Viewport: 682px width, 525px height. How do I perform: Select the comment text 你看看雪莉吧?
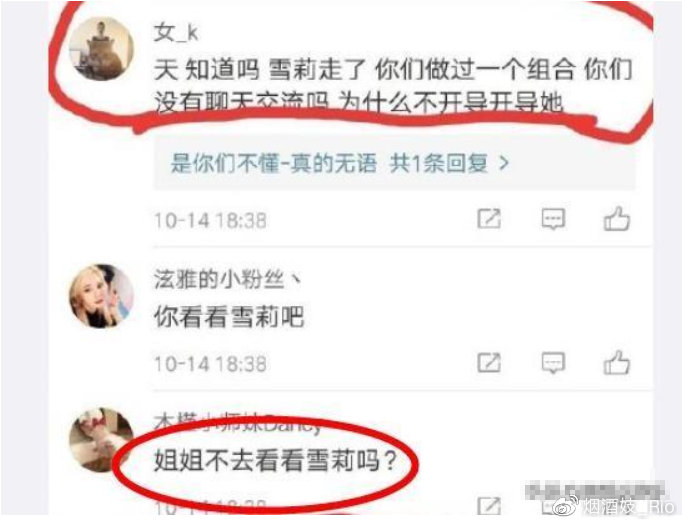(x=229, y=316)
